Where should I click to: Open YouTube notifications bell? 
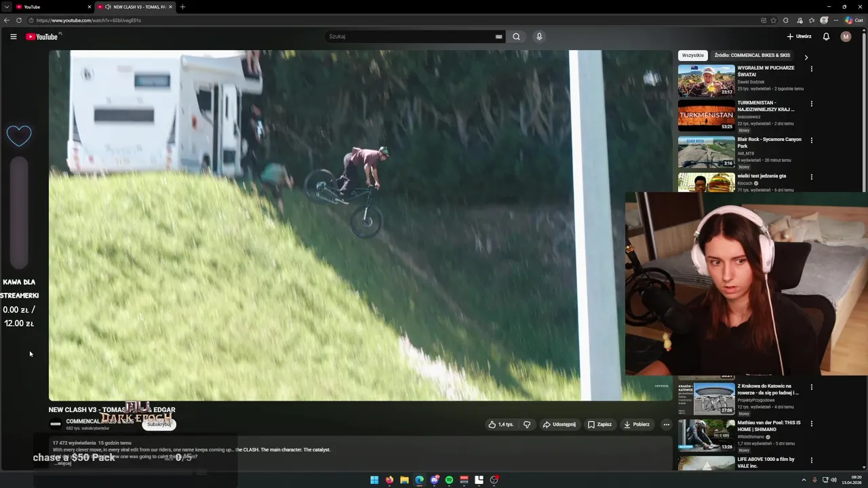[x=826, y=37]
